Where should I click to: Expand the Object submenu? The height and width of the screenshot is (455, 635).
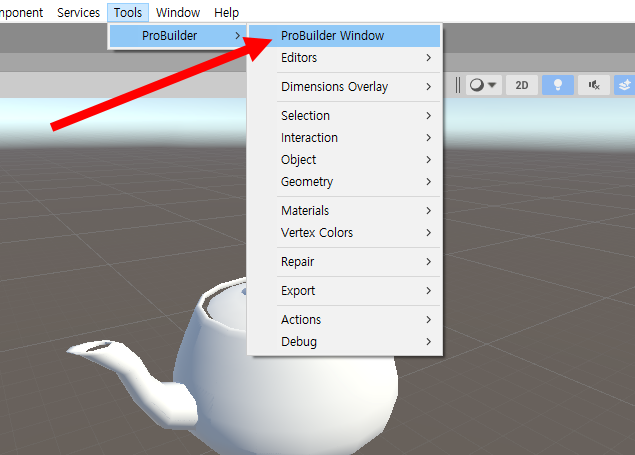(x=344, y=159)
